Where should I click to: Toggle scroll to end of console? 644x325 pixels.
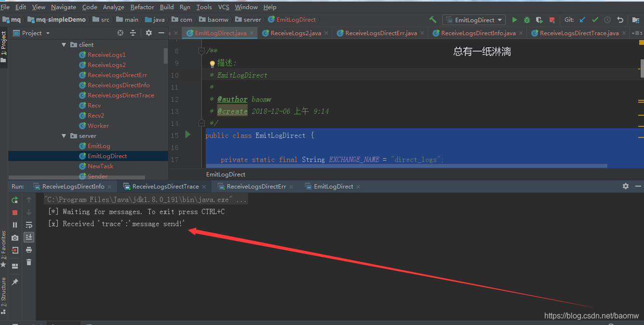(29, 237)
